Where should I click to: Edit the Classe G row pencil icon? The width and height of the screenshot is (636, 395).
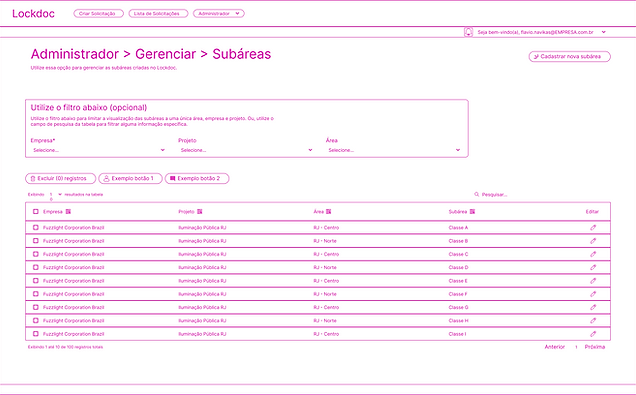[593, 307]
